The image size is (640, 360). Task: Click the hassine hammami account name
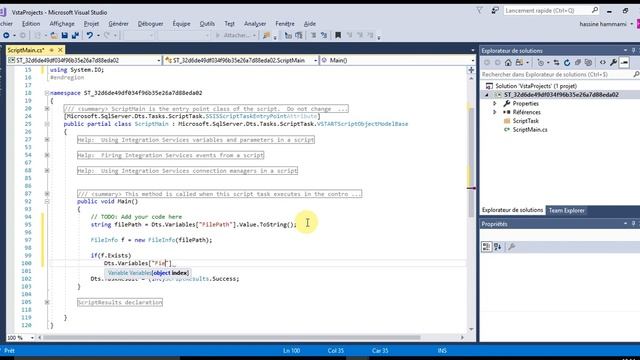click(603, 24)
